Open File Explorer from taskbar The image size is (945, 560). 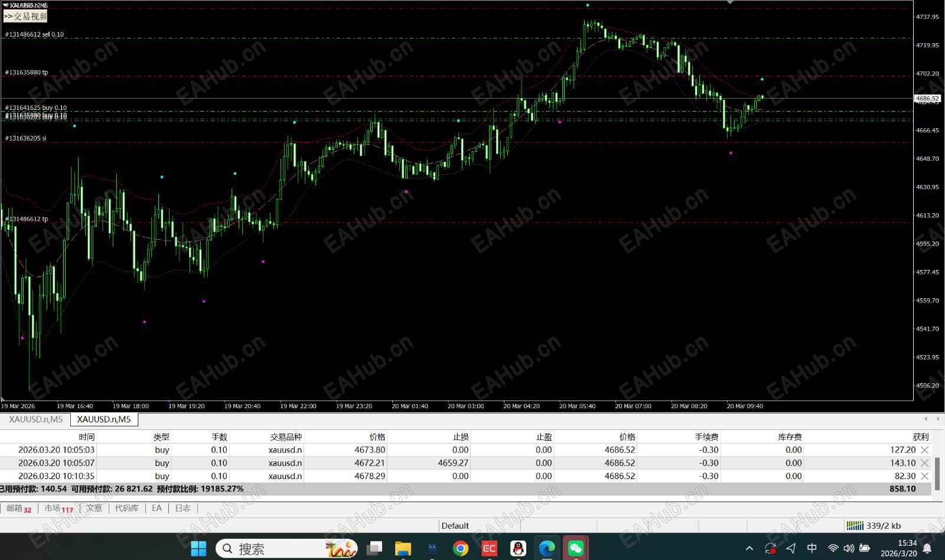[x=403, y=549]
